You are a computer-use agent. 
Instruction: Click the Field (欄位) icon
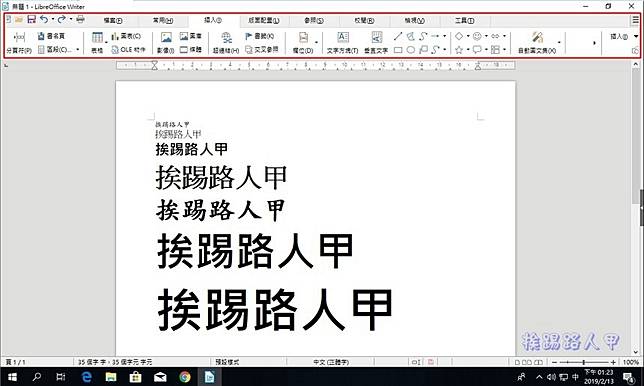(304, 38)
